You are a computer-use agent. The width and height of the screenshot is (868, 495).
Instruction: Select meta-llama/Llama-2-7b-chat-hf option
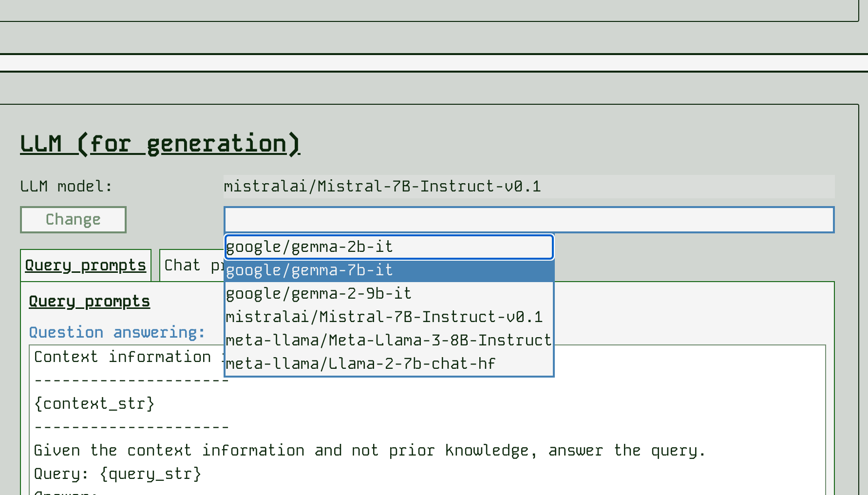coord(388,364)
